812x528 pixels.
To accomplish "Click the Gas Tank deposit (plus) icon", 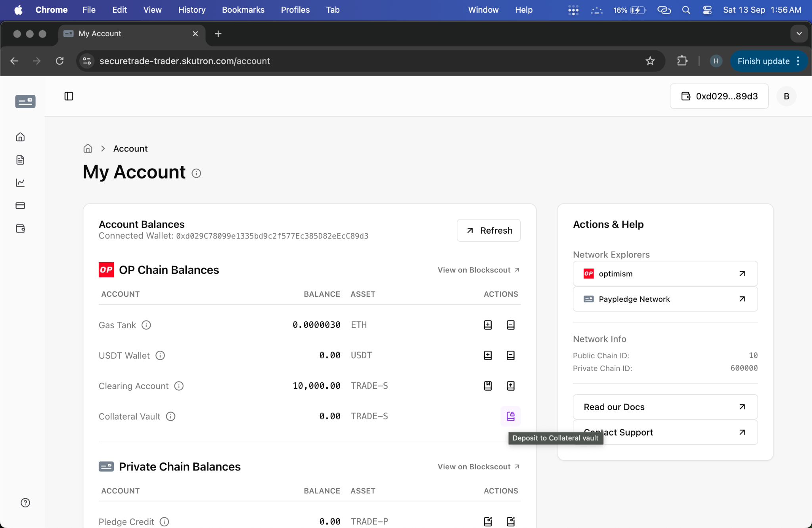I will (488, 325).
